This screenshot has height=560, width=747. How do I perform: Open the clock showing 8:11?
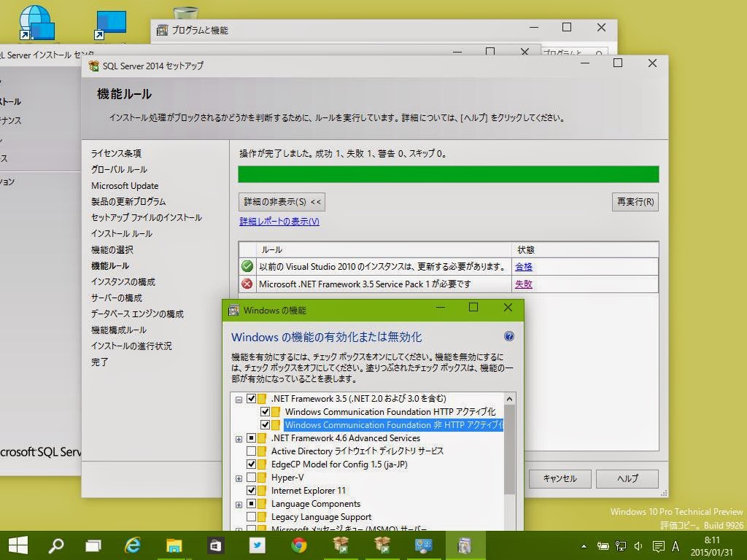pyautogui.click(x=712, y=546)
